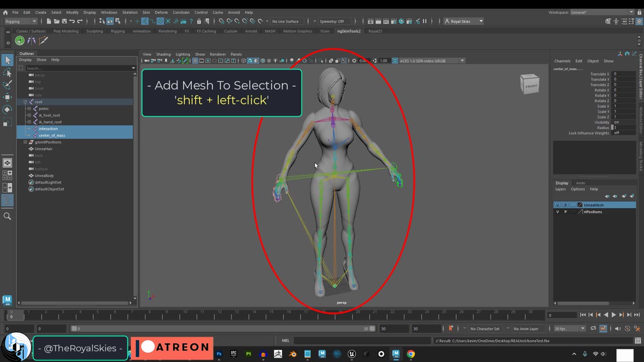Toggle visibility V of UnrealMesh layer

pyautogui.click(x=557, y=205)
